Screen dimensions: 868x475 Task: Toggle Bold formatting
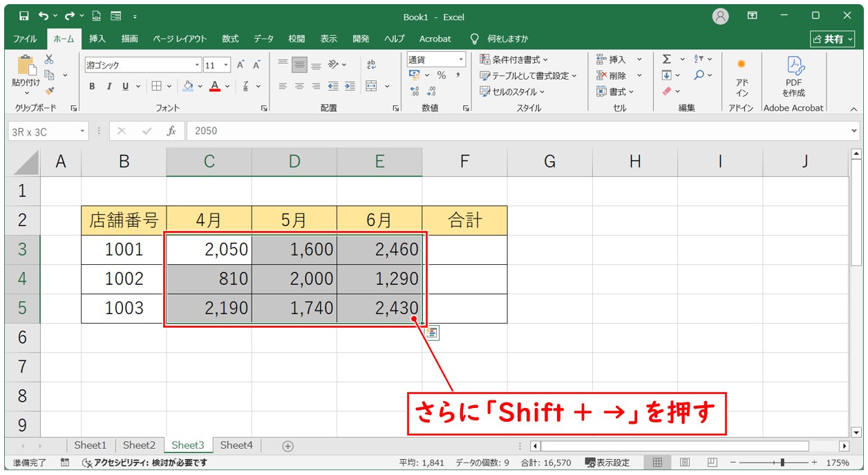tap(92, 86)
